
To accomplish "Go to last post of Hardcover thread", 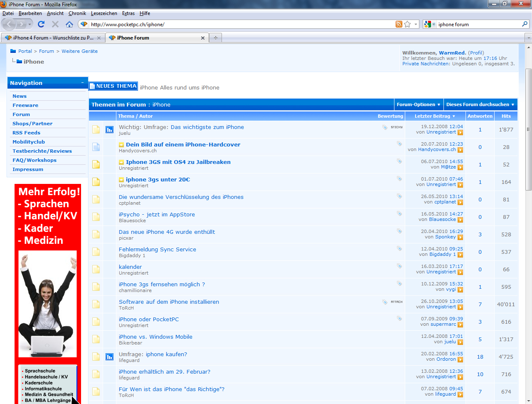I will coord(460,150).
